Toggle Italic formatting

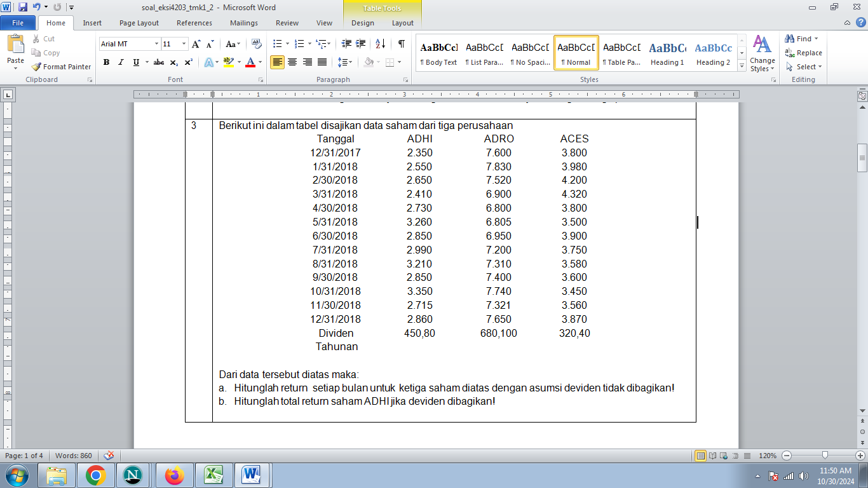point(121,62)
